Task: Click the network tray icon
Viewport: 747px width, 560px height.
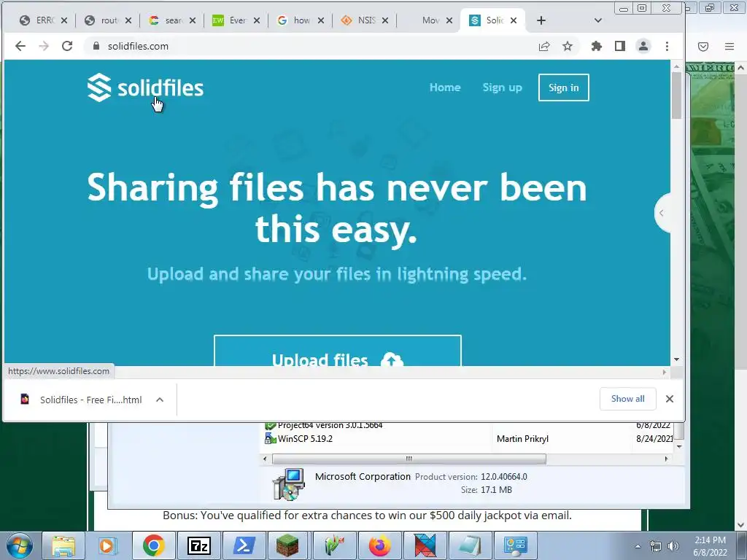Action: (656, 546)
